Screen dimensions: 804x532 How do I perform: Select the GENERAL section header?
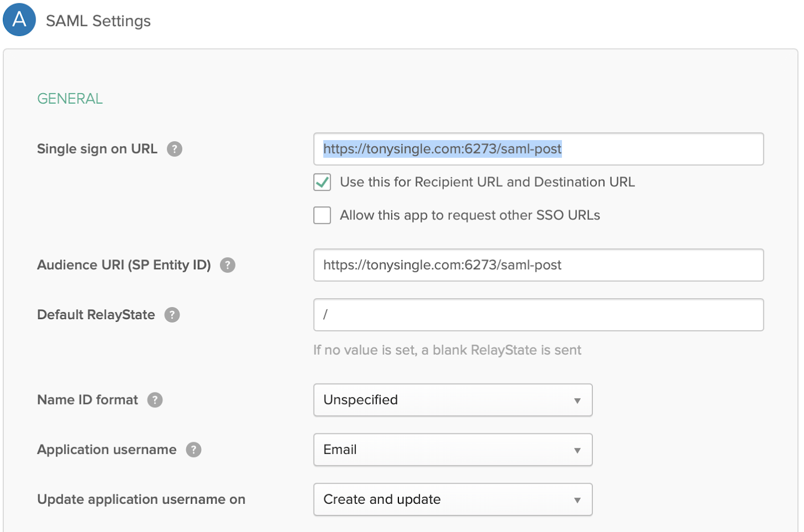(70, 99)
